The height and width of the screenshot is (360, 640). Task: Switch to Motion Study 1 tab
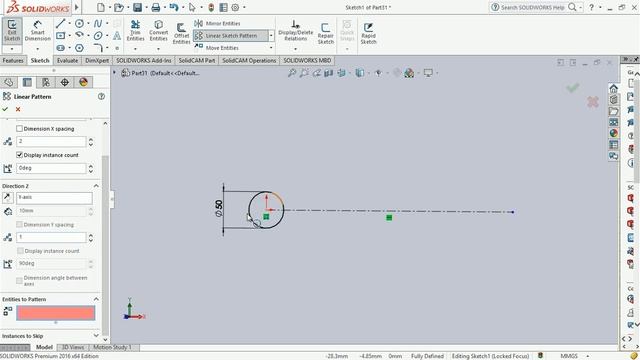tap(113, 347)
